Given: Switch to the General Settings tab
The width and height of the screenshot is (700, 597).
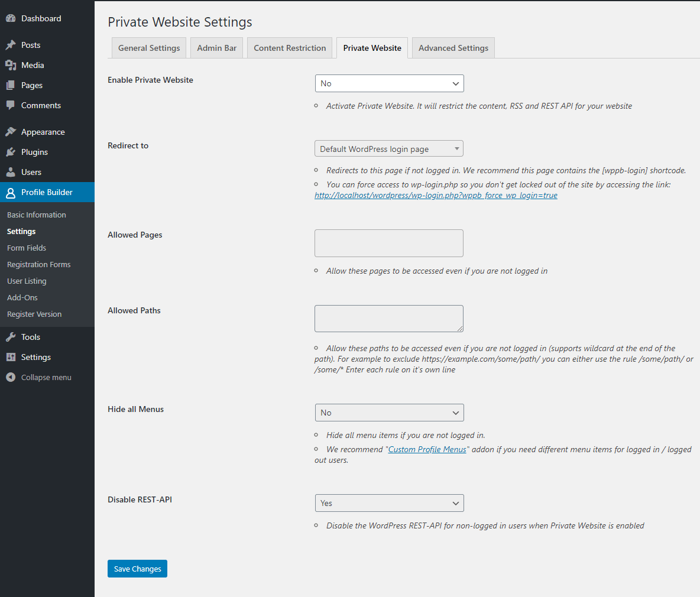Looking at the screenshot, I should coord(149,48).
